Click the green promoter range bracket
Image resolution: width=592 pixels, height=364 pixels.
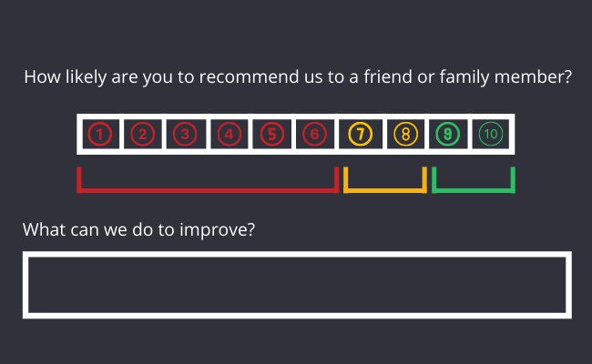point(473,189)
